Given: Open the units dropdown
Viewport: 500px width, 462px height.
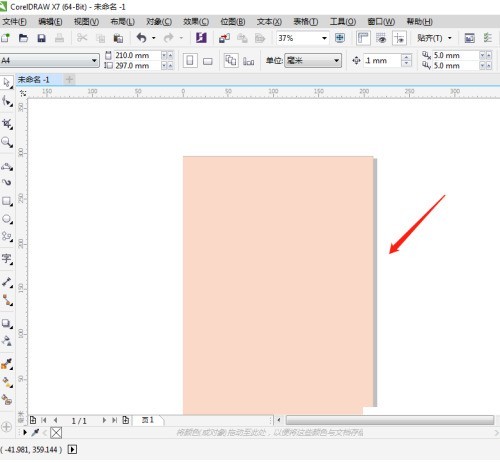Looking at the screenshot, I should tap(313, 61).
